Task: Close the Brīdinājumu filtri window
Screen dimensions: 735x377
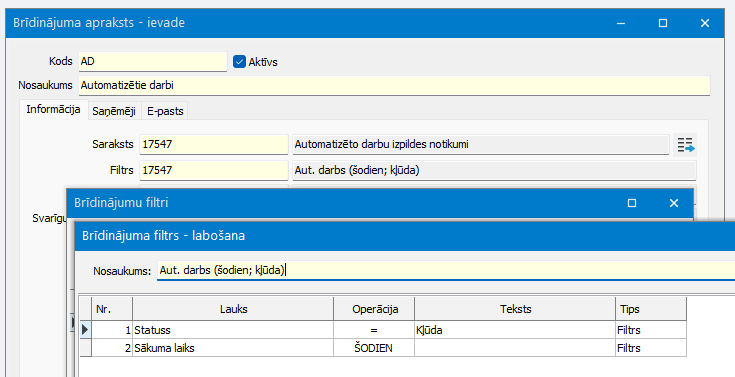Action: (674, 203)
